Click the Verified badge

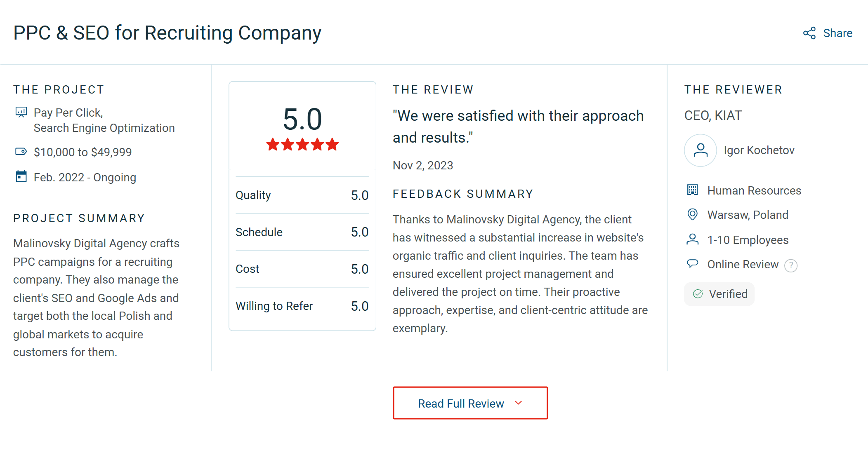[x=719, y=294]
